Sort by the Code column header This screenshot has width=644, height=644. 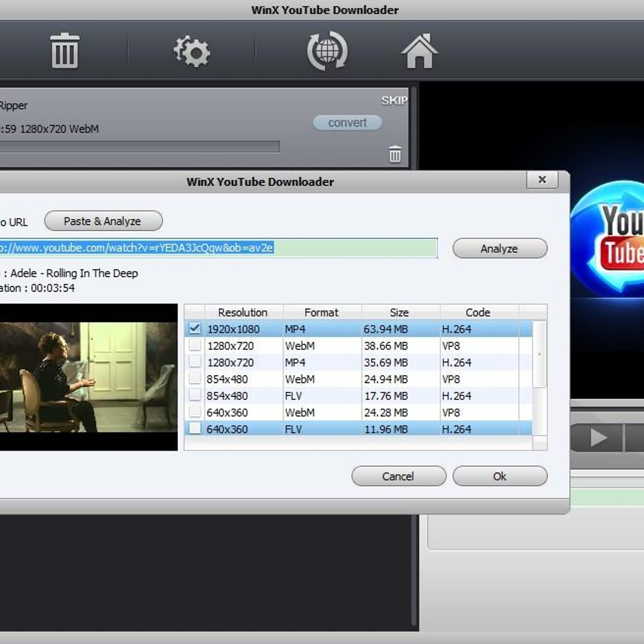click(479, 312)
